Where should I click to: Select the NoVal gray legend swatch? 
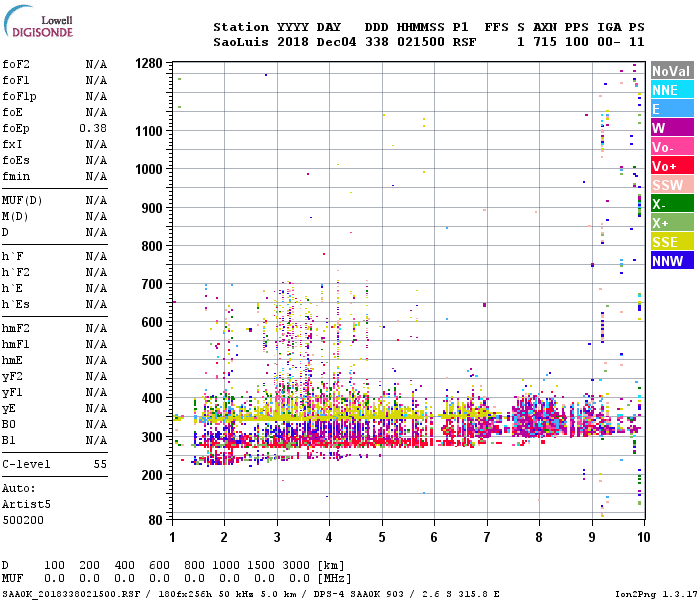[x=672, y=71]
